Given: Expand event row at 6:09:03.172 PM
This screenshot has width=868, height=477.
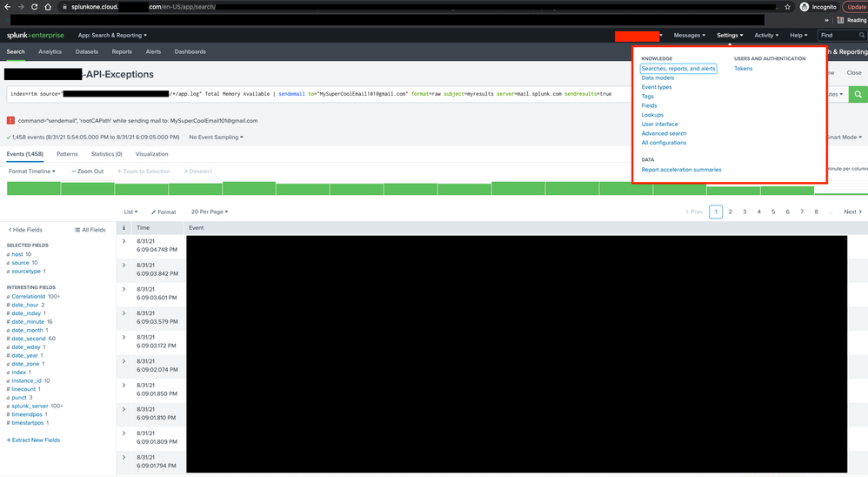Looking at the screenshot, I should [124, 337].
